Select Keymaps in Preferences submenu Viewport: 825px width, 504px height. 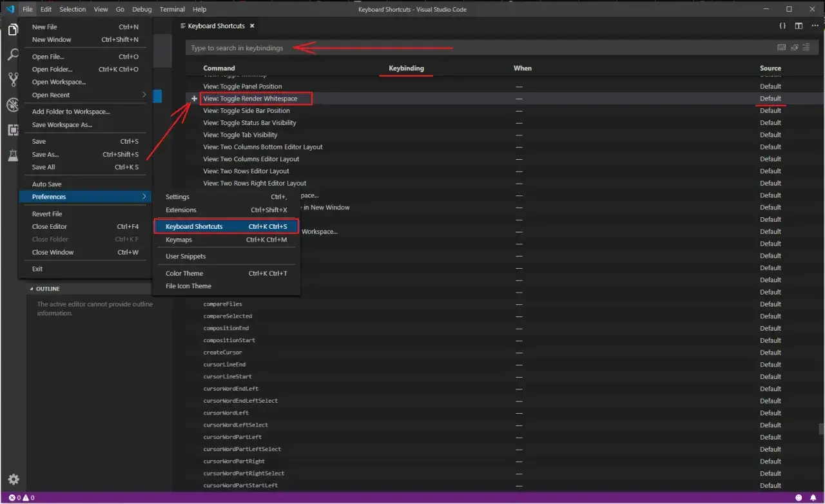pos(226,240)
